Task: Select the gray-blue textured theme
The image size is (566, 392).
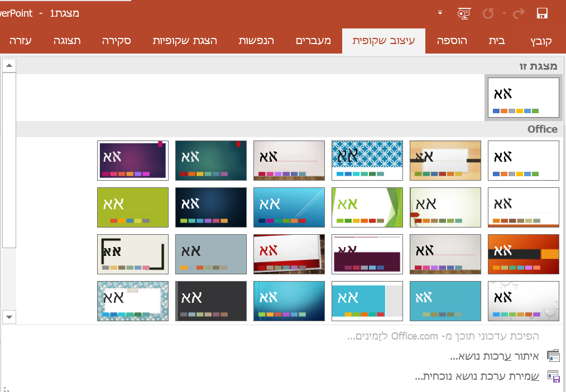Action: tap(211, 254)
